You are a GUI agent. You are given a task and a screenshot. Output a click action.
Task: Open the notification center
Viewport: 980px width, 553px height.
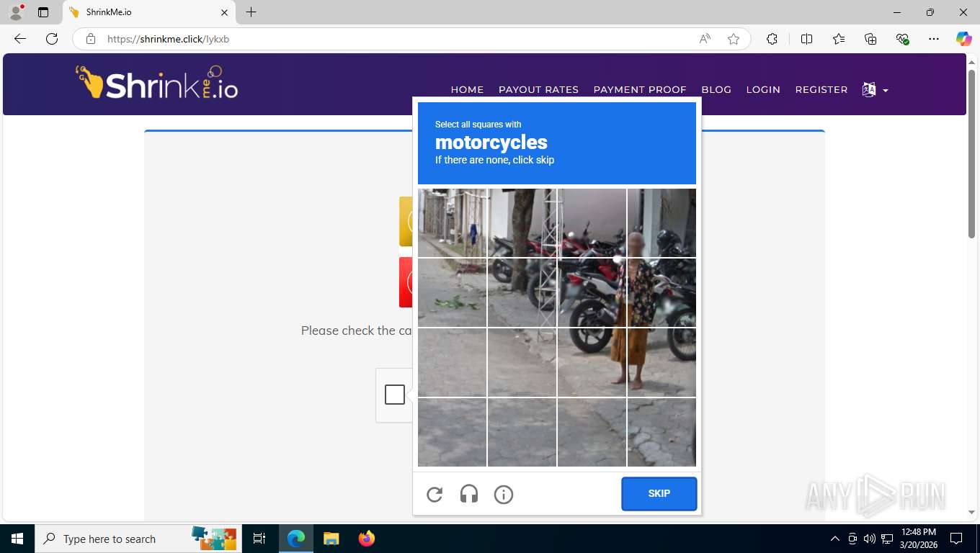pyautogui.click(x=956, y=539)
